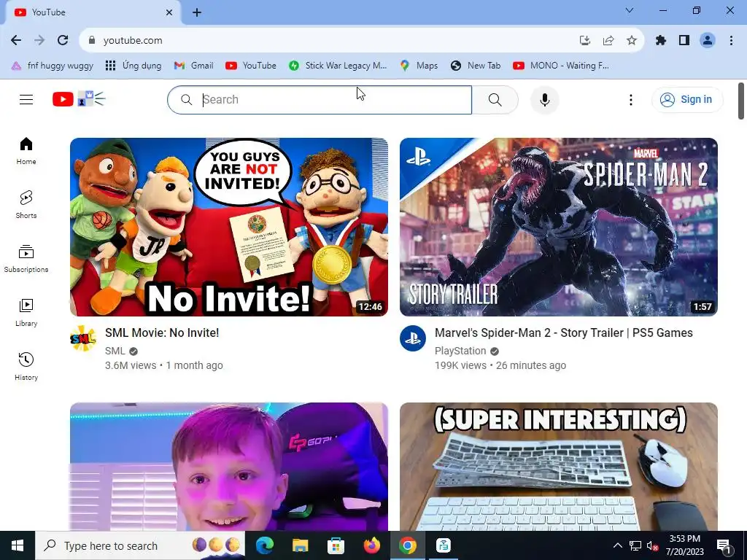The image size is (747, 560).
Task: Open the New Tab bookmark
Action: [476, 66]
